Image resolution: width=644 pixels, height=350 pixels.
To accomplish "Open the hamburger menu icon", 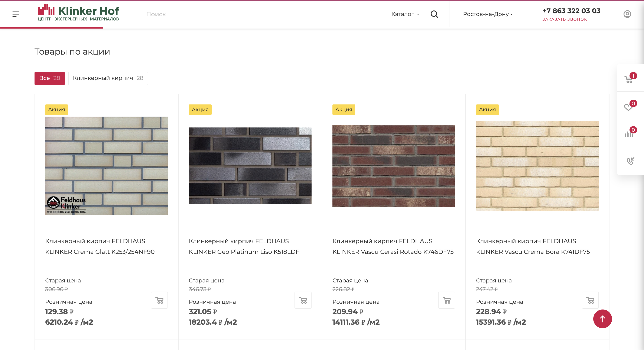I will [16, 14].
